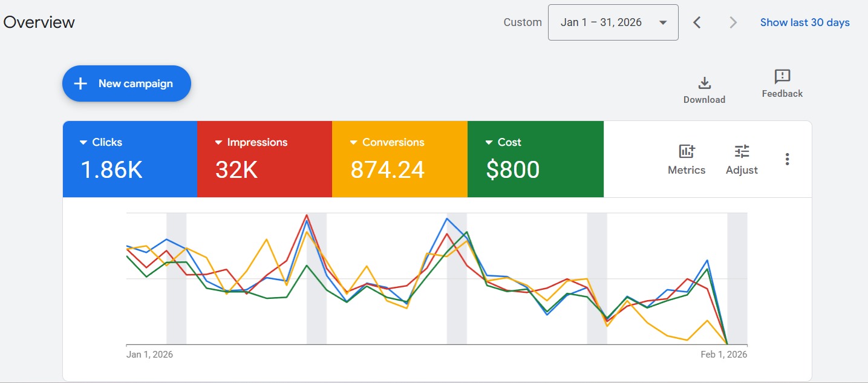
Task: Open the Metrics chart icon
Action: pos(687,151)
